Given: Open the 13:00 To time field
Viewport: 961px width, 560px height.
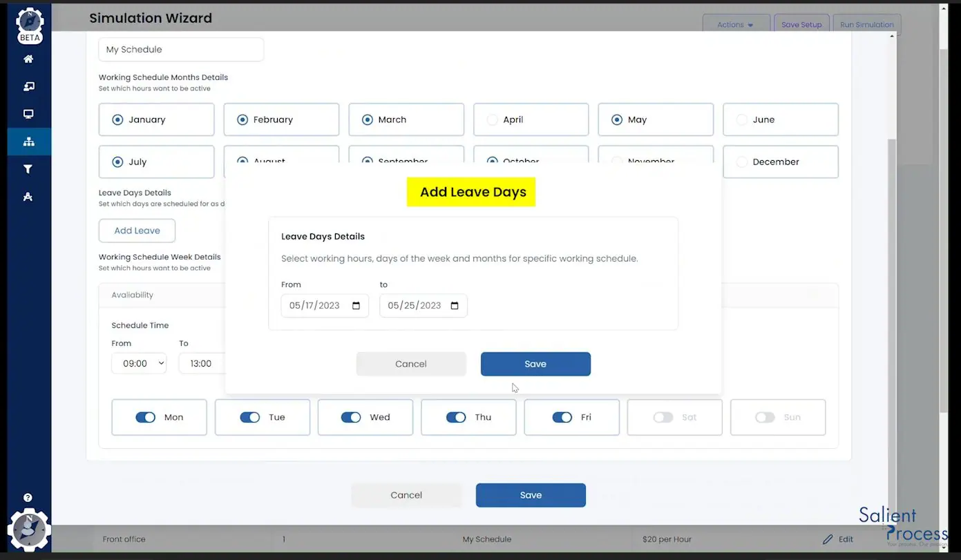Looking at the screenshot, I should coord(202,363).
